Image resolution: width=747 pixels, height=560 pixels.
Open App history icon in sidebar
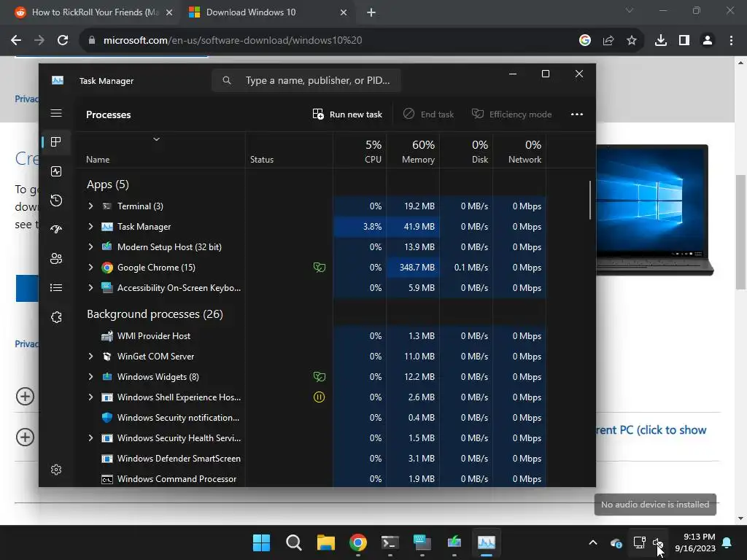[x=56, y=201]
